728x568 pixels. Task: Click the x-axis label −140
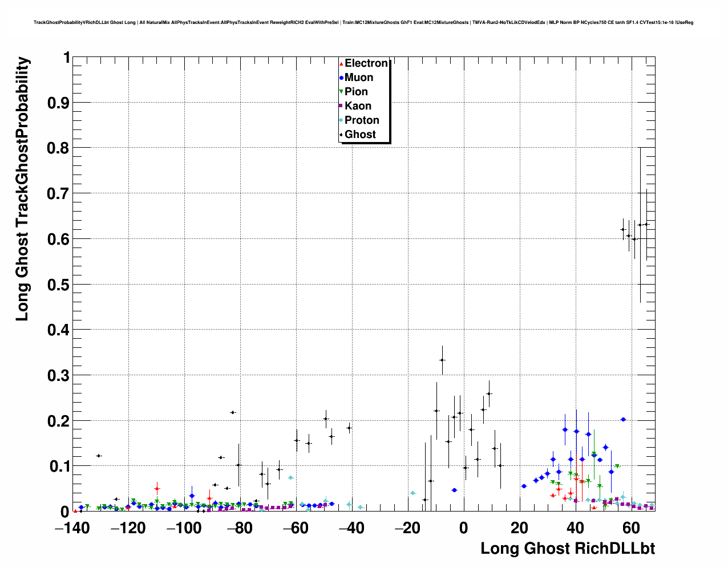[x=72, y=529]
